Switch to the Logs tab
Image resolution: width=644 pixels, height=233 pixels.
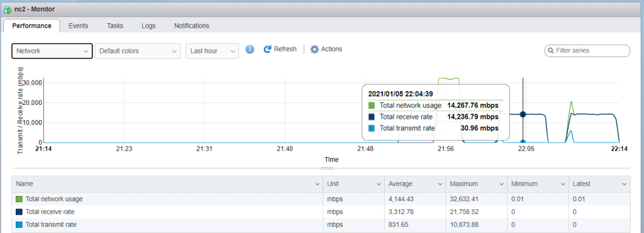click(148, 25)
